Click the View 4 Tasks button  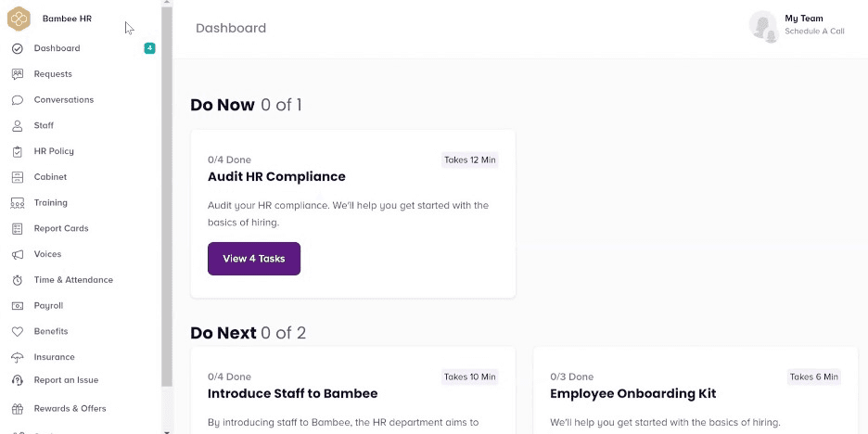(254, 259)
